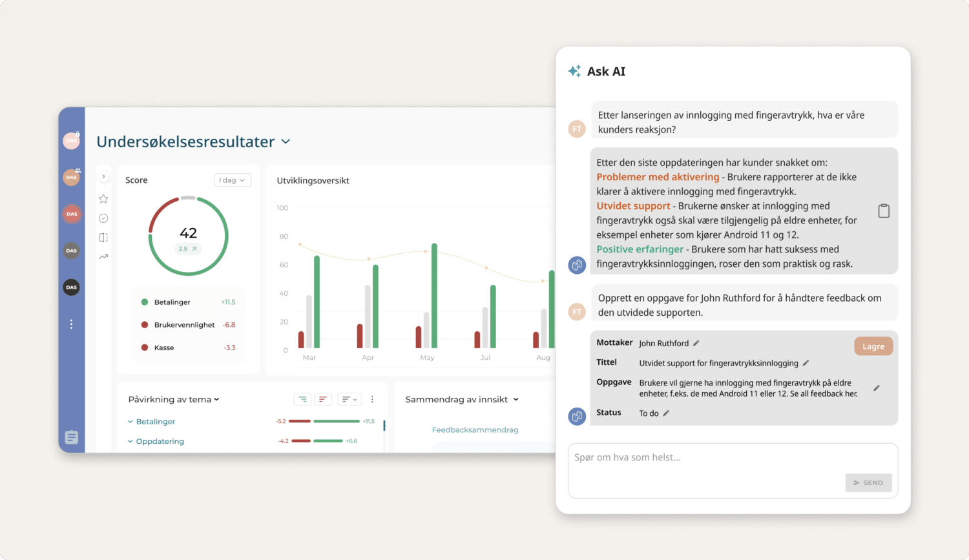Screen dimensions: 969x560
Task: Click the clipboard icon at sidebar bottom
Action: (71, 437)
